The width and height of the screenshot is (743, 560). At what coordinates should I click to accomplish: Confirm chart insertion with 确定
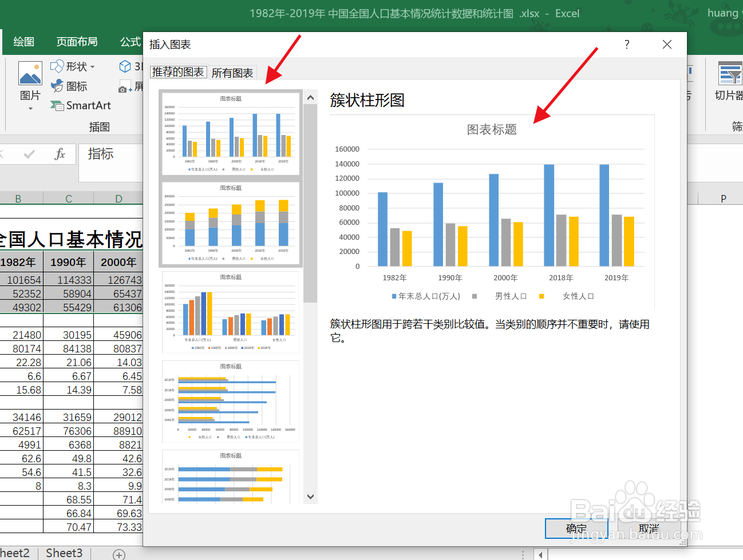576,529
